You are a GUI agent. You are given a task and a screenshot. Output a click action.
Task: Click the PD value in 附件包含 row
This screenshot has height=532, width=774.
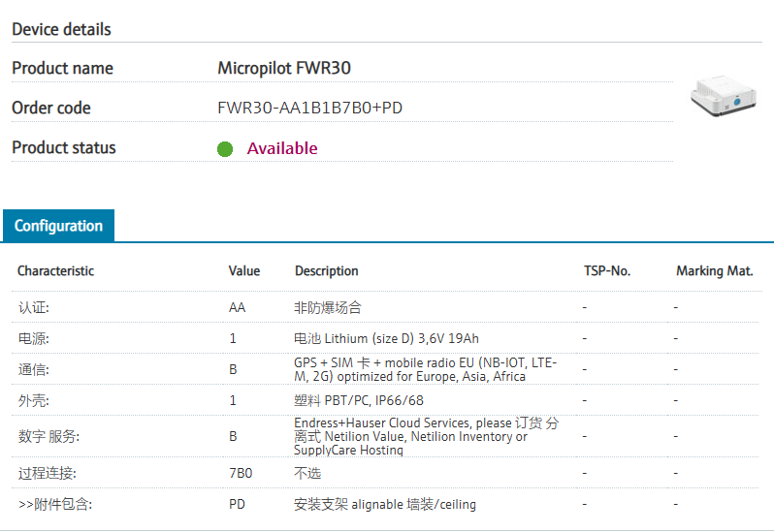click(x=237, y=504)
